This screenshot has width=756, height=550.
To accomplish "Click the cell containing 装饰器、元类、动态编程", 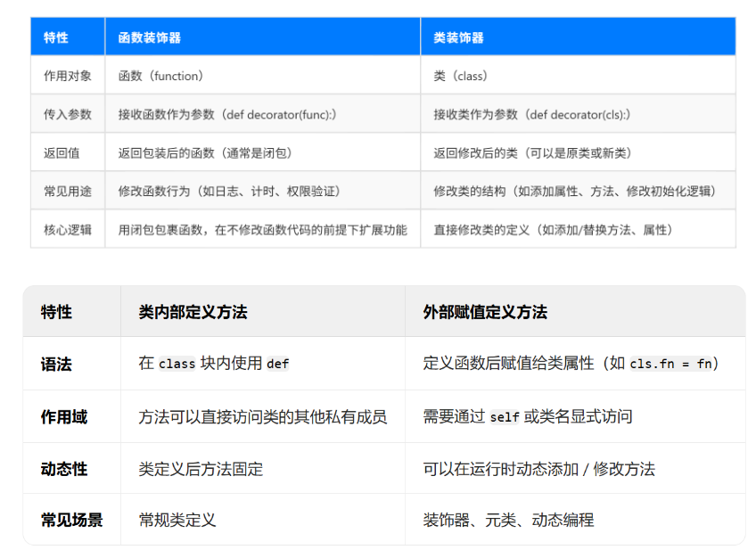I will click(508, 519).
